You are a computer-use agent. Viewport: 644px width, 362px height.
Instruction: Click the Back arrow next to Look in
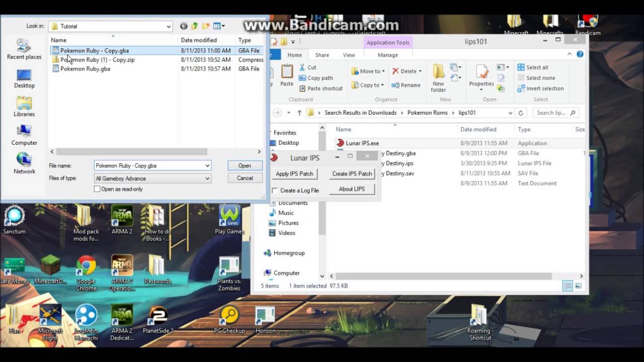point(184,26)
